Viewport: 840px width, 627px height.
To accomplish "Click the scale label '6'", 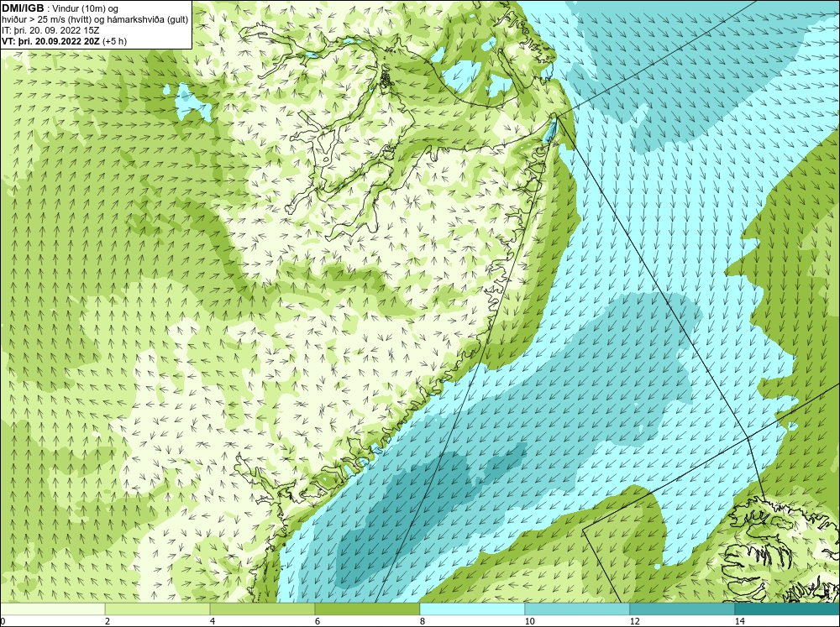I will pos(318,621).
